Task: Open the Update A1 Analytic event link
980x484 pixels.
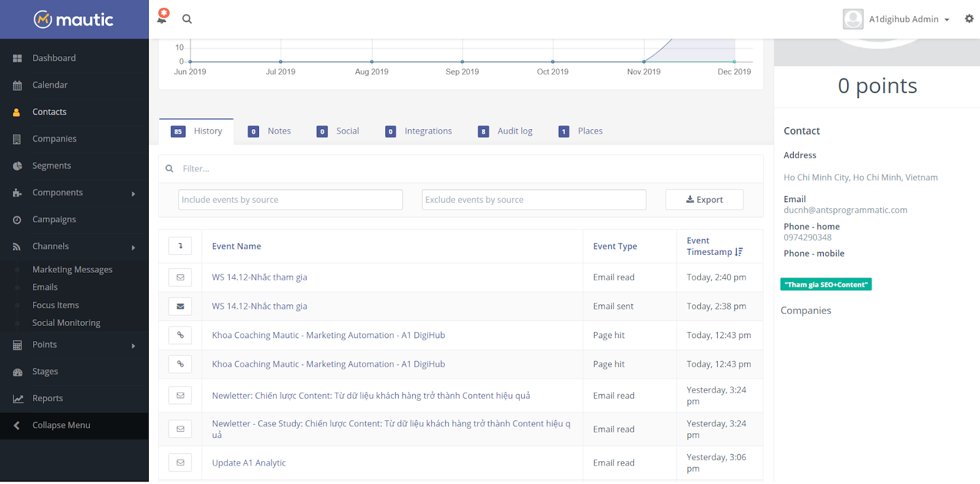Action: (249, 463)
